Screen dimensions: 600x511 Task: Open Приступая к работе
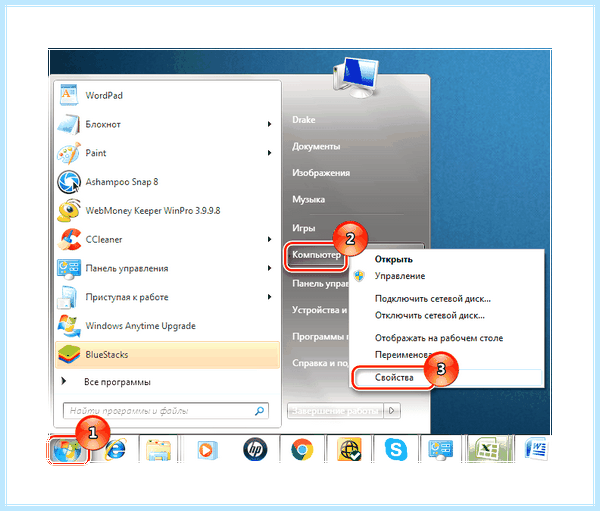click(x=167, y=297)
